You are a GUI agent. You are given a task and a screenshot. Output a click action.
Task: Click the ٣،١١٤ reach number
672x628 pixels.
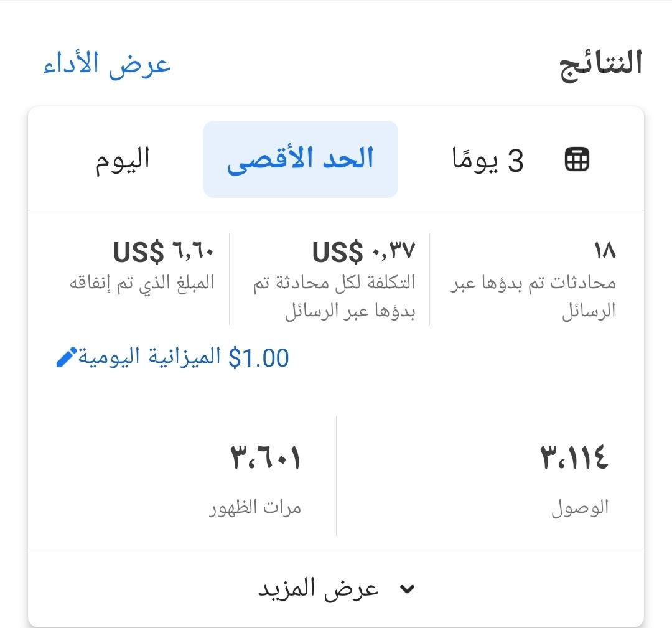click(x=574, y=459)
